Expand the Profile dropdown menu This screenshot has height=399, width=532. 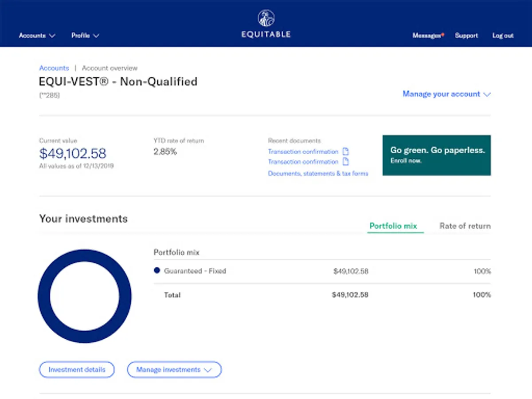point(85,35)
